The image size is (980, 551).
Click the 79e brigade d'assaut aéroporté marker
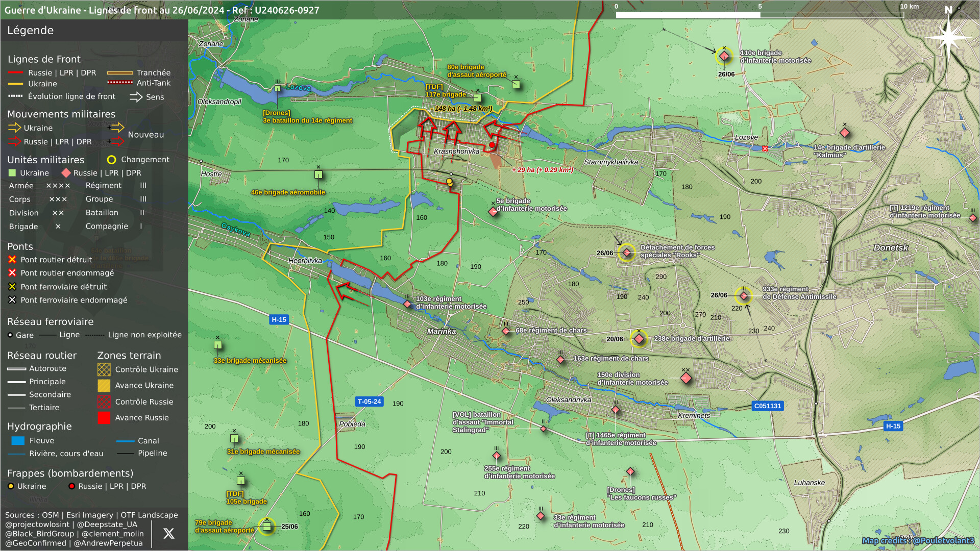[266, 526]
